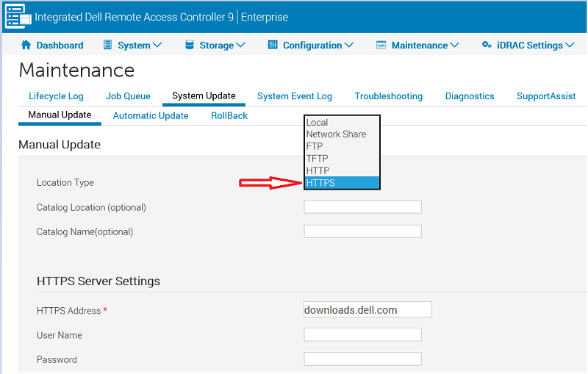This screenshot has width=588, height=374.
Task: Expand the Storage menu chevron
Action: coord(241,46)
